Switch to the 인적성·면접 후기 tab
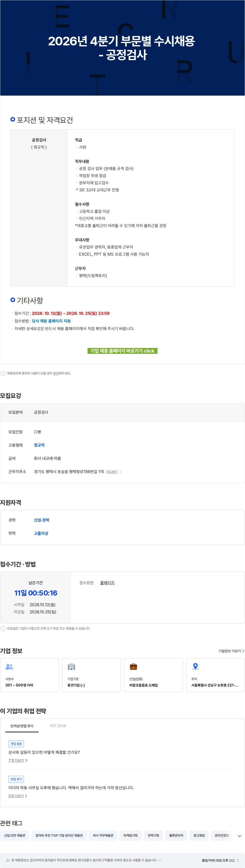 tap(22, 726)
